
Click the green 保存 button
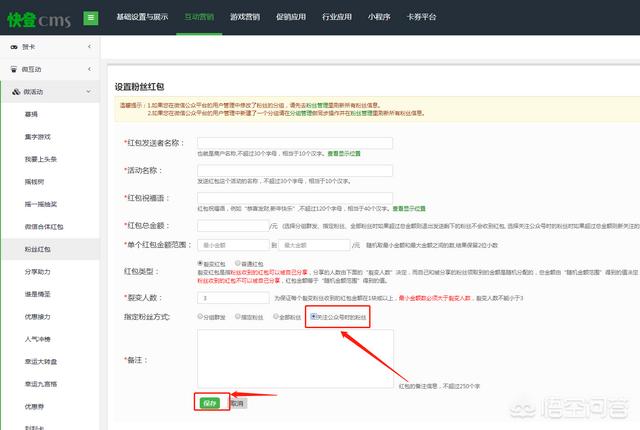pos(209,402)
